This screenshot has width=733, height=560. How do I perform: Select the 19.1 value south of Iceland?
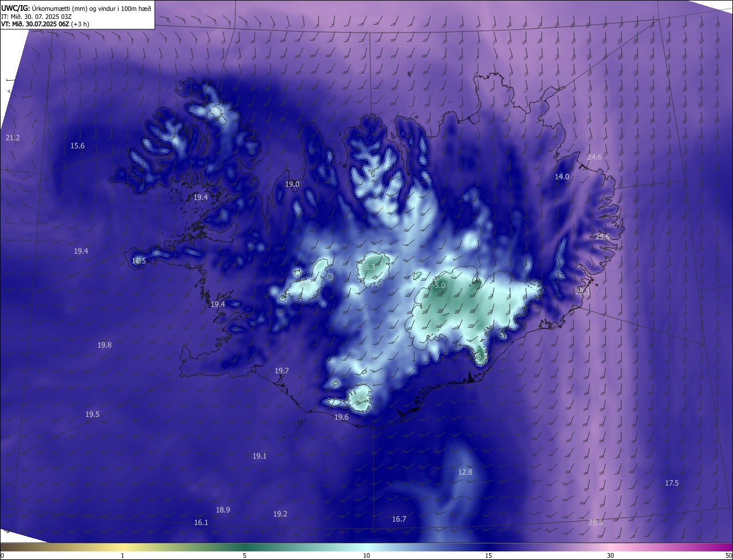[259, 456]
